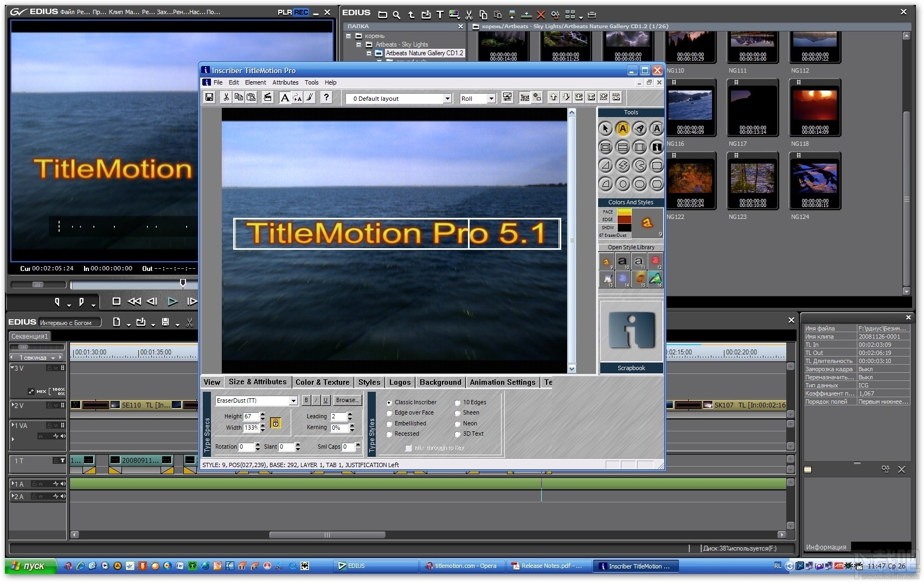924x582 pixels.
Task: Collapse the корень folder tree node
Action: click(x=349, y=36)
